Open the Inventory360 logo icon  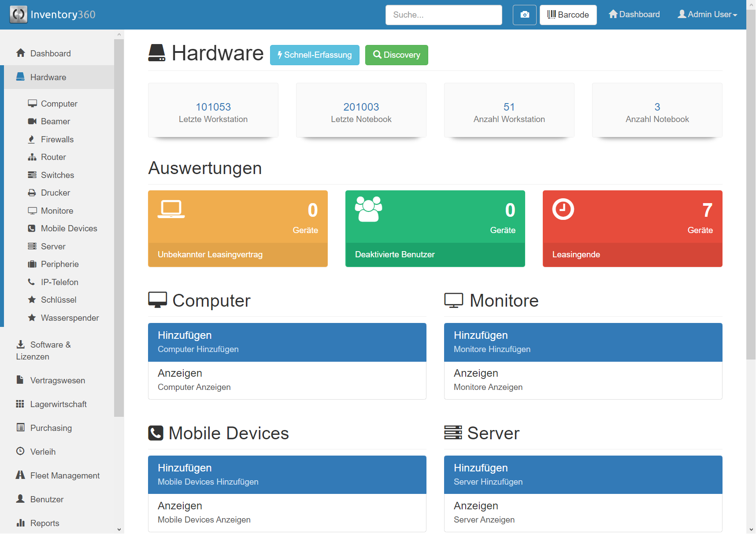coord(19,15)
